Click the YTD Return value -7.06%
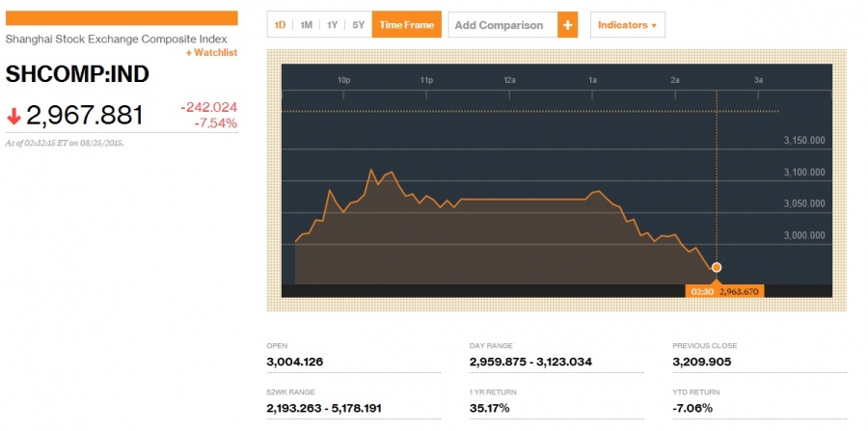Image resolution: width=868 pixels, height=431 pixels. pyautogui.click(x=692, y=409)
